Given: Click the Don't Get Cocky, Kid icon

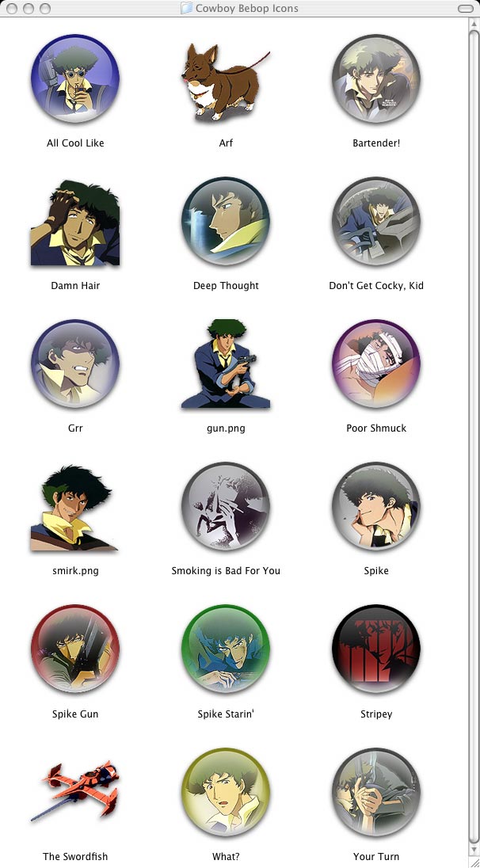Looking at the screenshot, I should [376, 222].
